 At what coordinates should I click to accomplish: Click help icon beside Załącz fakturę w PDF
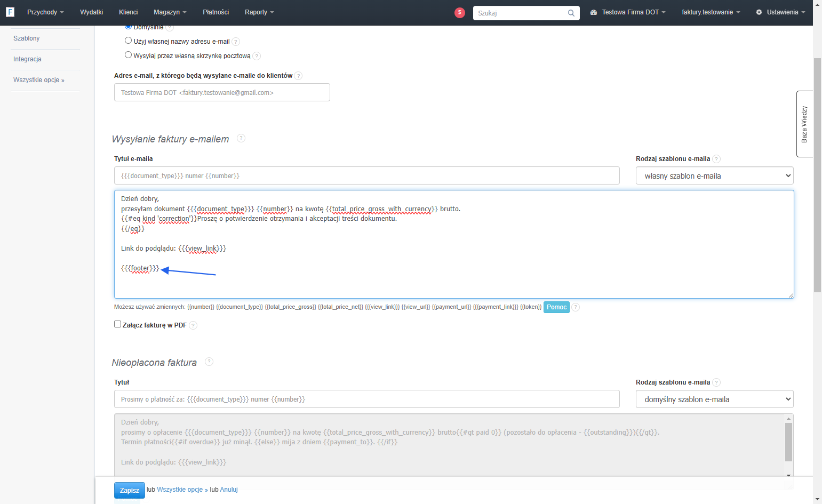point(193,325)
